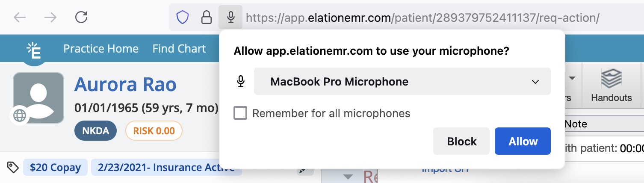644x183 pixels.
Task: Click the microphone permission icon in address bar
Action: (x=230, y=18)
